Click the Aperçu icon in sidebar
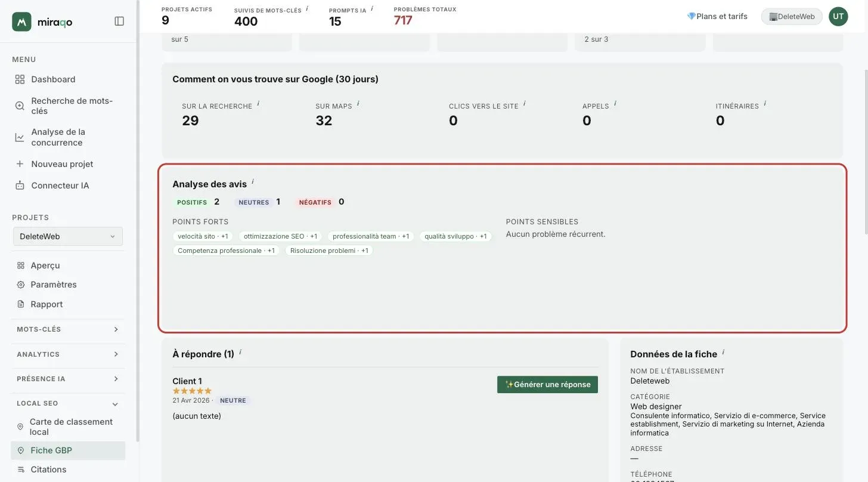 (21, 265)
